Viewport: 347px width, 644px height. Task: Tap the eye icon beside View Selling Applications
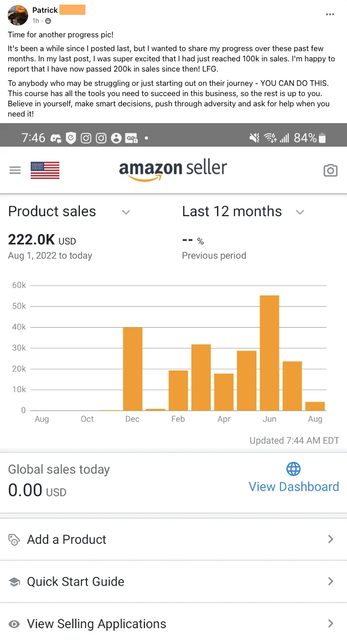point(14,624)
